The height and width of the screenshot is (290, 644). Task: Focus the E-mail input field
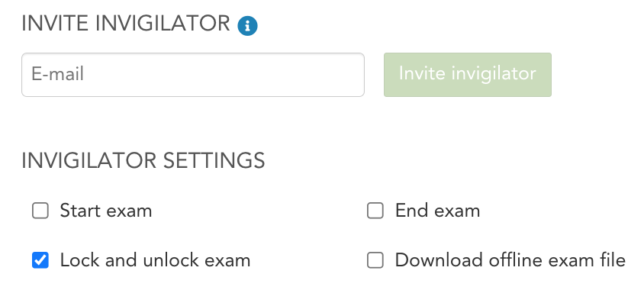point(193,75)
